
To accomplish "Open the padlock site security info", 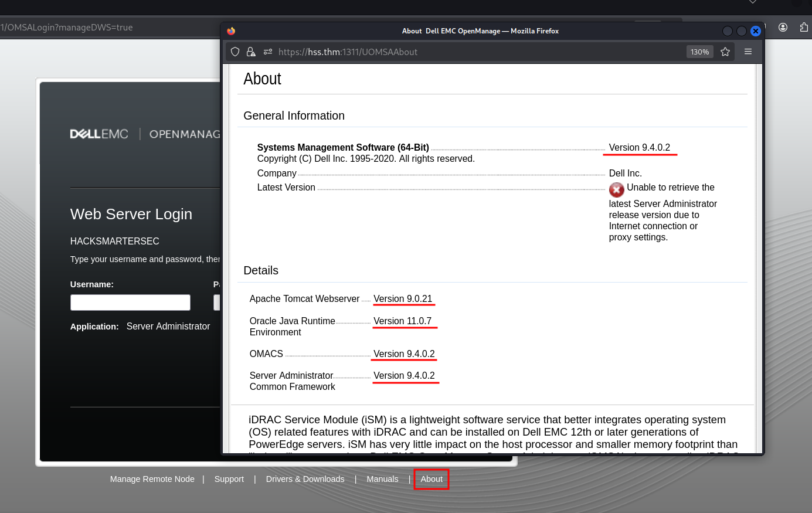I will (x=251, y=52).
